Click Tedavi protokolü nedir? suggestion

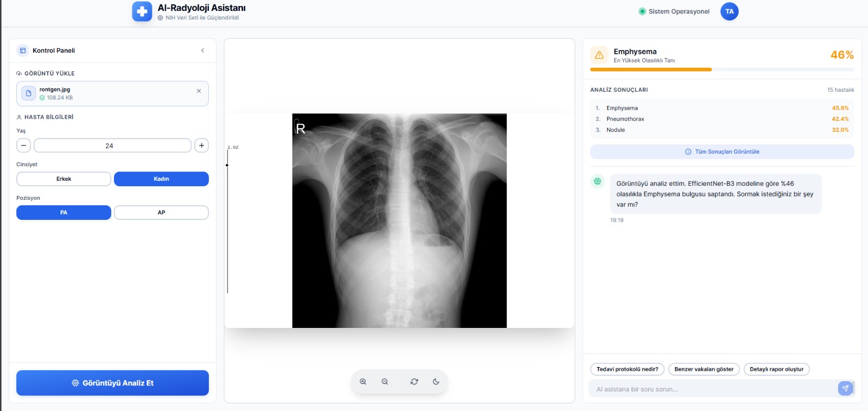627,369
